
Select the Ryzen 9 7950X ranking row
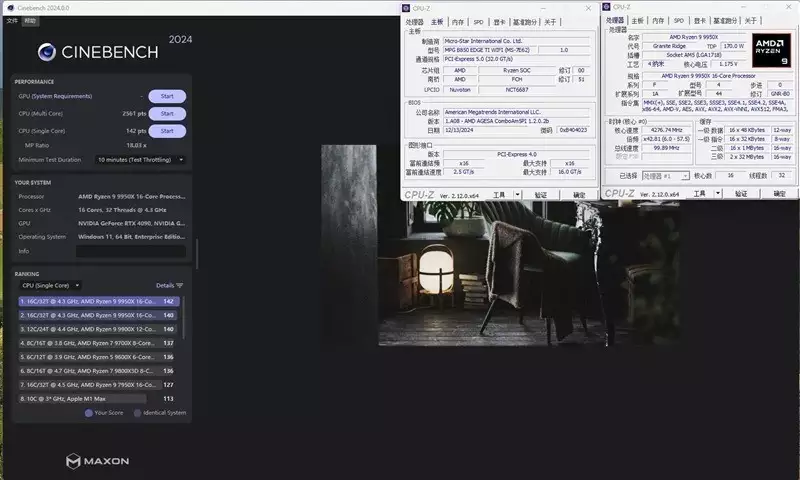(98, 385)
